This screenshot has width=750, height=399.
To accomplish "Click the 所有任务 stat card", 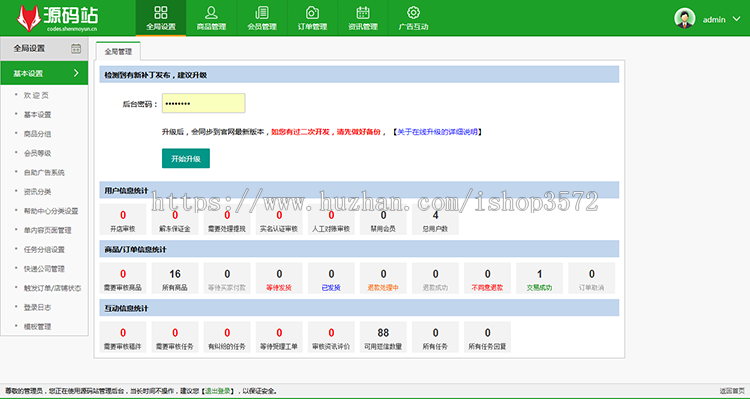I will [435, 337].
